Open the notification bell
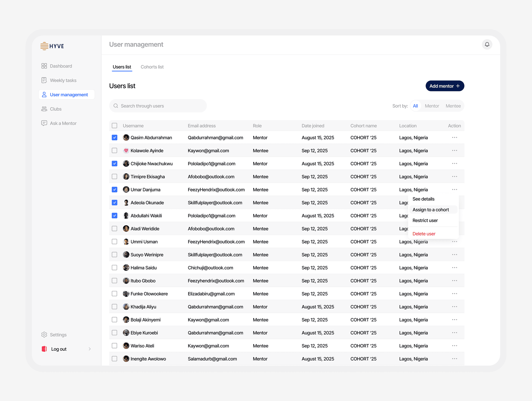Viewport: 532px width, 401px height. [x=487, y=45]
